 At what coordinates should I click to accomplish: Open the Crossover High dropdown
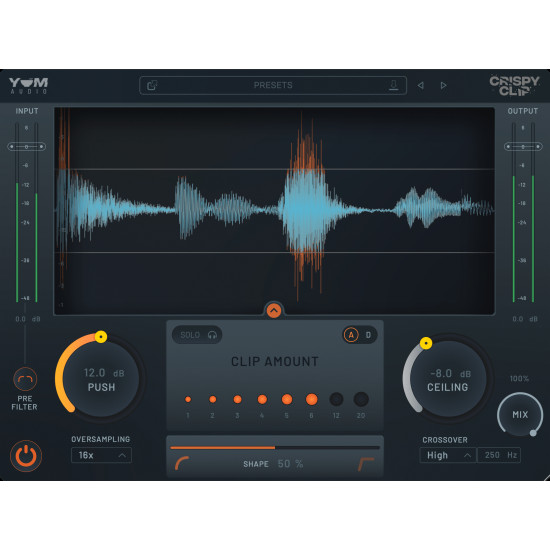(448, 455)
